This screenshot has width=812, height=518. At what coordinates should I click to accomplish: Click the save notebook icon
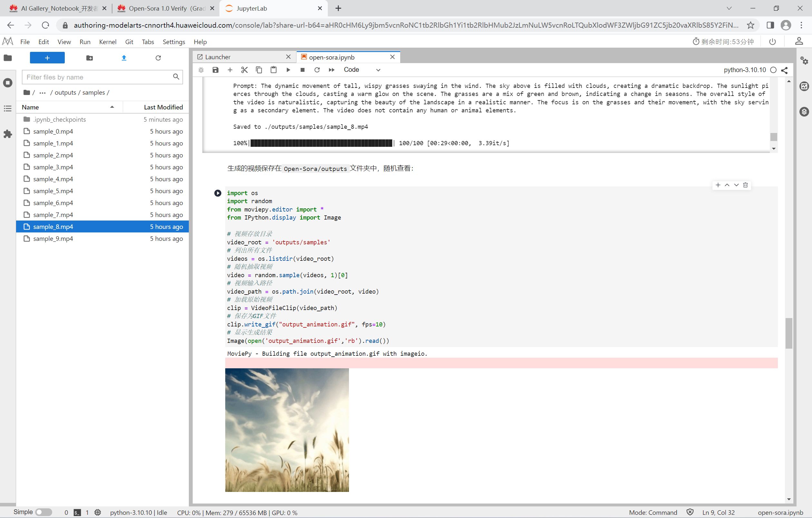coord(216,70)
